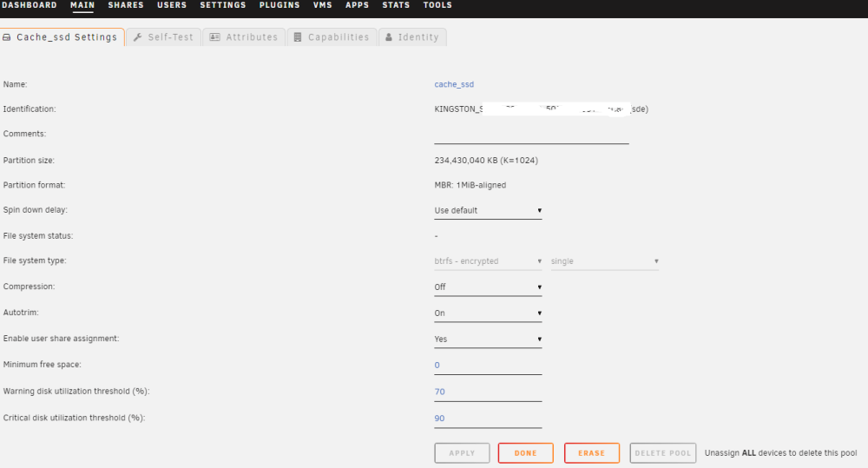Open the Autotrim dropdown

click(488, 313)
